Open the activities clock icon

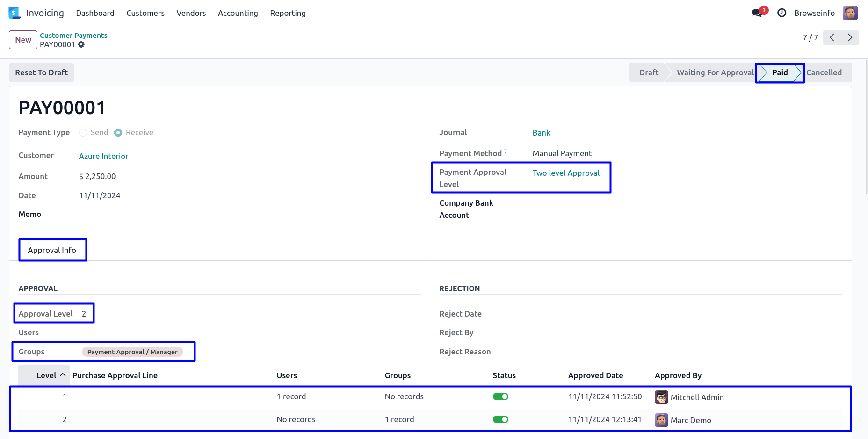click(781, 13)
